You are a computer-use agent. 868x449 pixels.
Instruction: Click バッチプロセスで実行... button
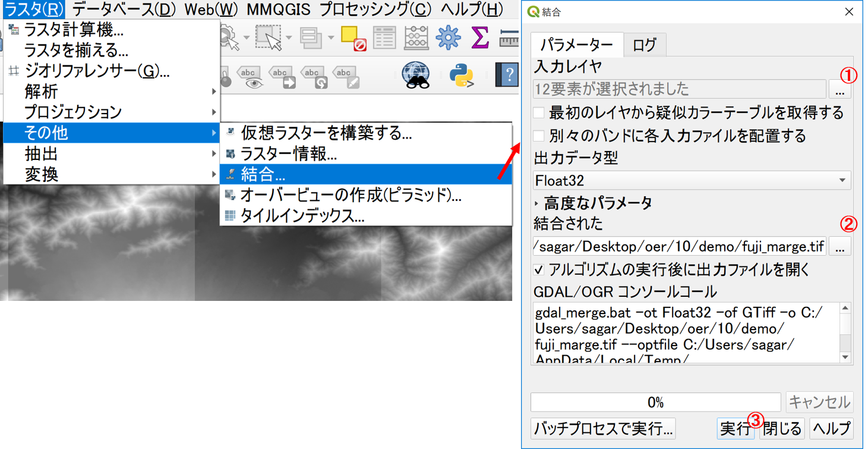pos(603,428)
